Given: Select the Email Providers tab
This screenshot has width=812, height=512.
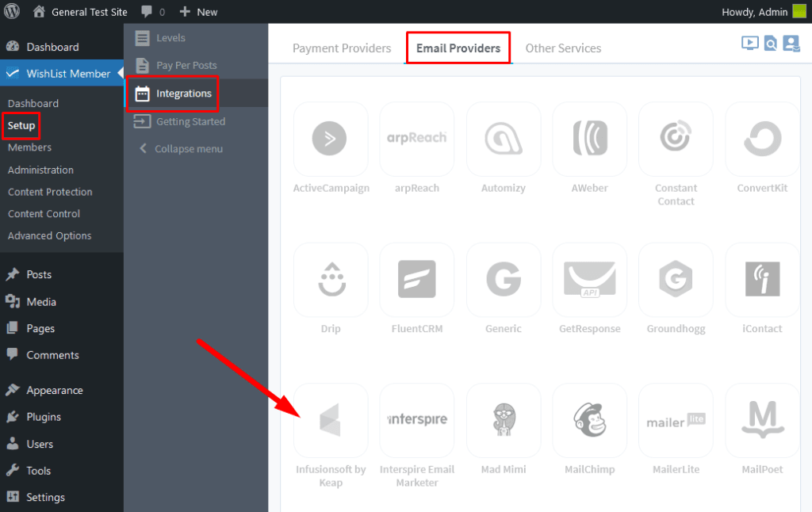Looking at the screenshot, I should pos(458,48).
